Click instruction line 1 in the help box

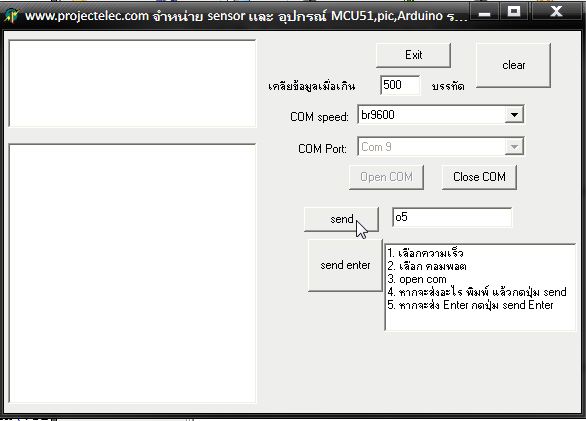[x=425, y=253]
